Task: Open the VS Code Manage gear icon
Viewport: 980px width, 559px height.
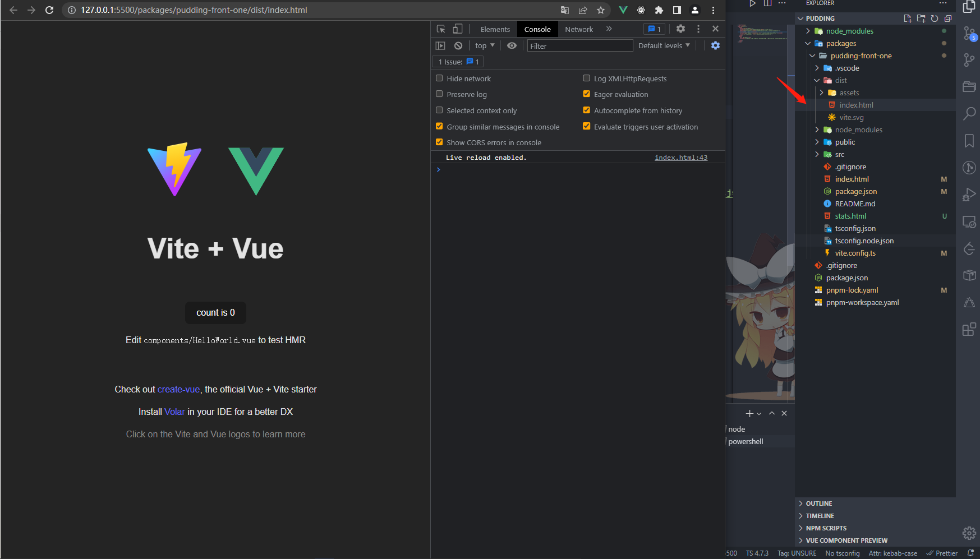Action: pyautogui.click(x=969, y=533)
